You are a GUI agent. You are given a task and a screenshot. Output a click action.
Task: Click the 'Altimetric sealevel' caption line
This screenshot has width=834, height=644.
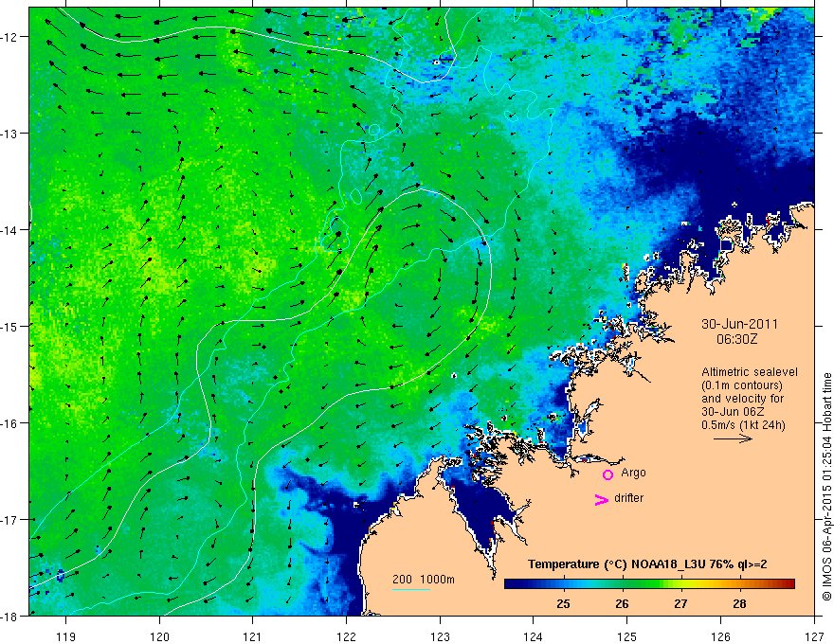coord(750,372)
